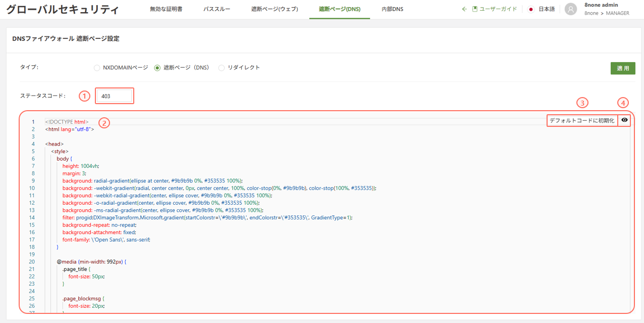Screen dimensions: 644x323
Task: Open the 日本語 language selector
Action: click(x=547, y=9)
